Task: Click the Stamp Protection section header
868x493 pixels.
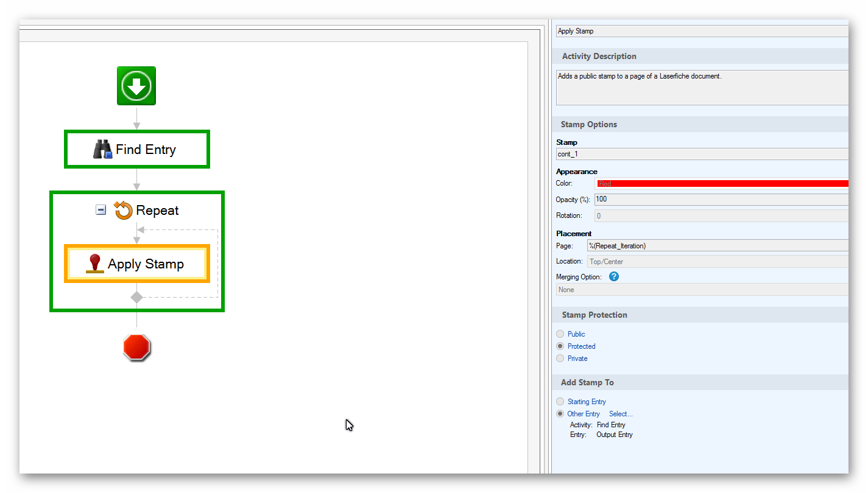Action: tap(700, 315)
